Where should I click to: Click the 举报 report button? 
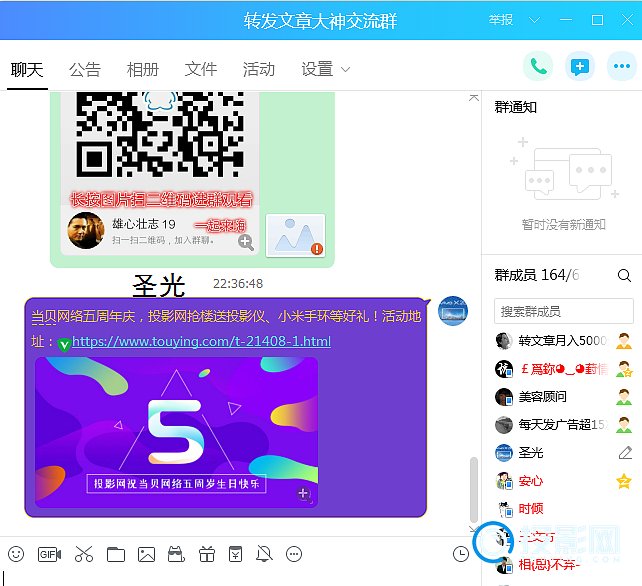(501, 20)
